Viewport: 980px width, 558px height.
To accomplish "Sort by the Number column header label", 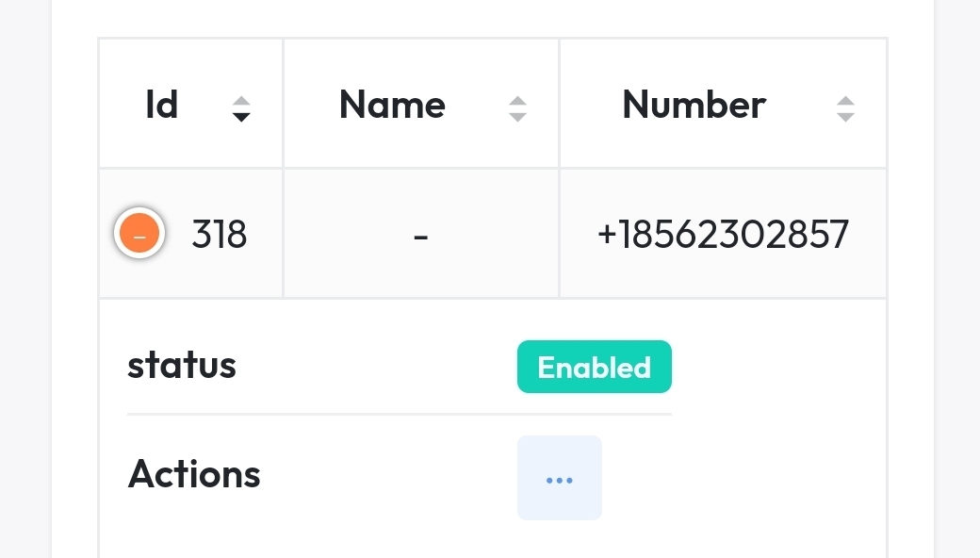I will pyautogui.click(x=694, y=105).
